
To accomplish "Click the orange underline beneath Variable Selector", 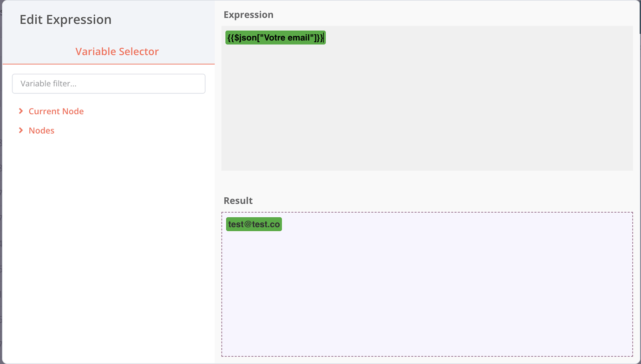I will coord(109,64).
